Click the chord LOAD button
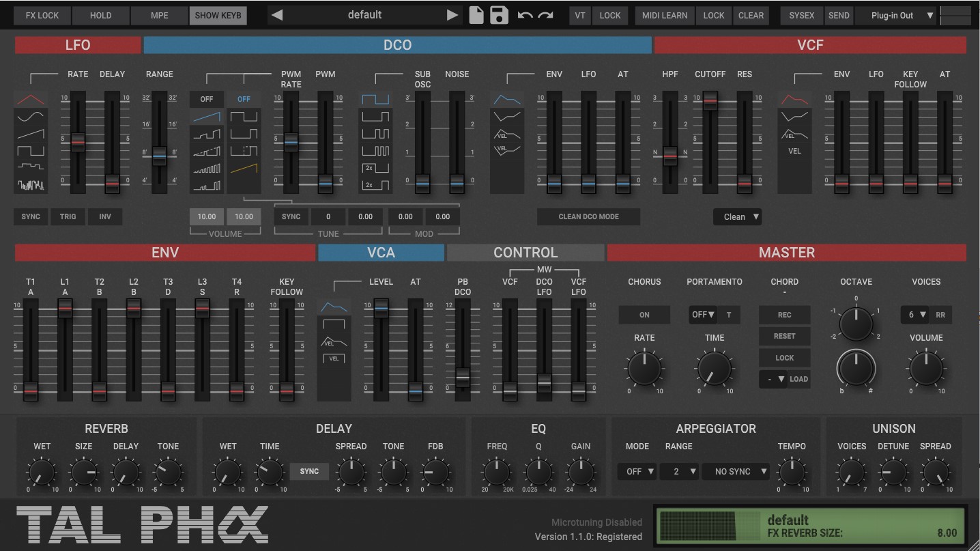This screenshot has width=980, height=551. pyautogui.click(x=798, y=379)
